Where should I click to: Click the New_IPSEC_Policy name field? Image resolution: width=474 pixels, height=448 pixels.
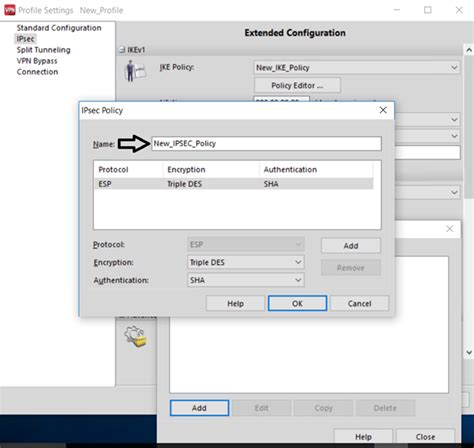click(266, 144)
